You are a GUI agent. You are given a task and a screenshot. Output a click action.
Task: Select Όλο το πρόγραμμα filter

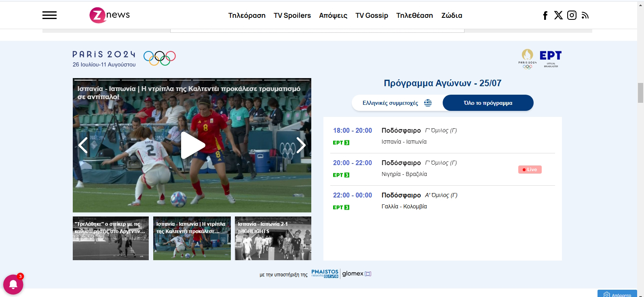click(x=488, y=103)
